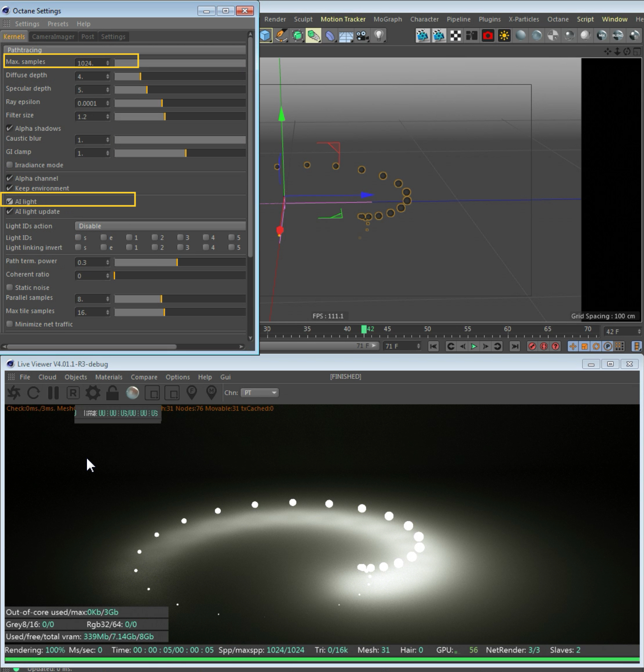Pause the Live Viewer render
Screen dimensions: 644x672
(x=53, y=393)
